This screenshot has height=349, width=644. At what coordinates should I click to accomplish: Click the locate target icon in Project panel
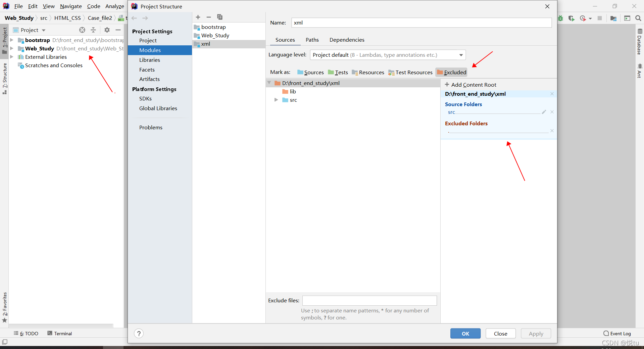(x=82, y=30)
